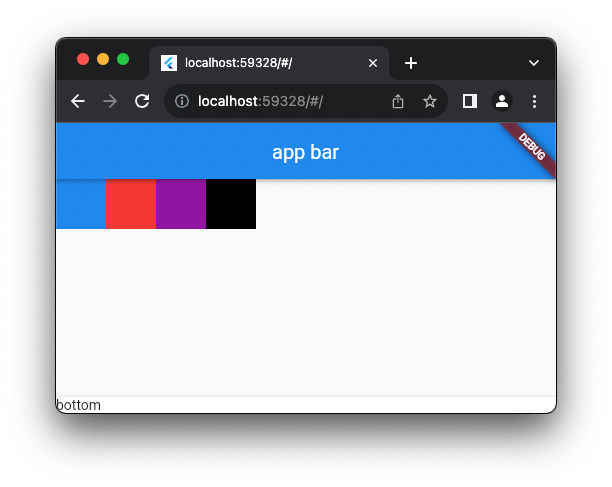Open the profile avatar menu
The image size is (612, 487).
[502, 101]
